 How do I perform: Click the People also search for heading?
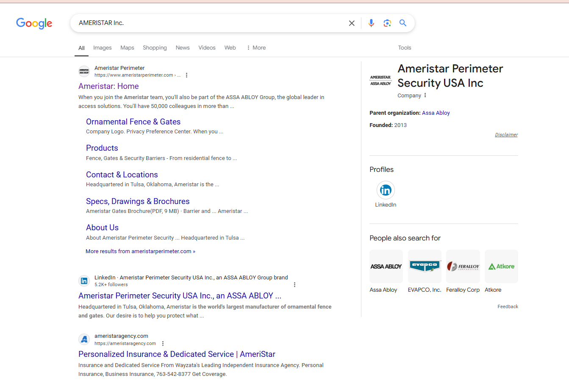[x=405, y=238]
